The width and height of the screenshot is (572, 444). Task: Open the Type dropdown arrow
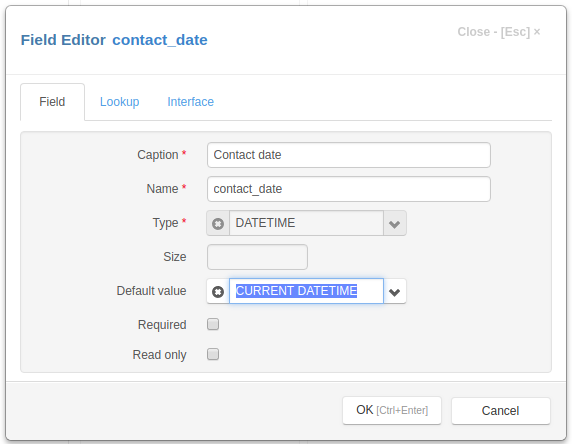pos(395,223)
